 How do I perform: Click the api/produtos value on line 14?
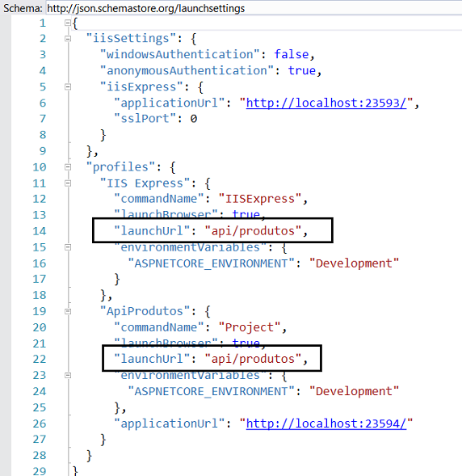(x=253, y=231)
